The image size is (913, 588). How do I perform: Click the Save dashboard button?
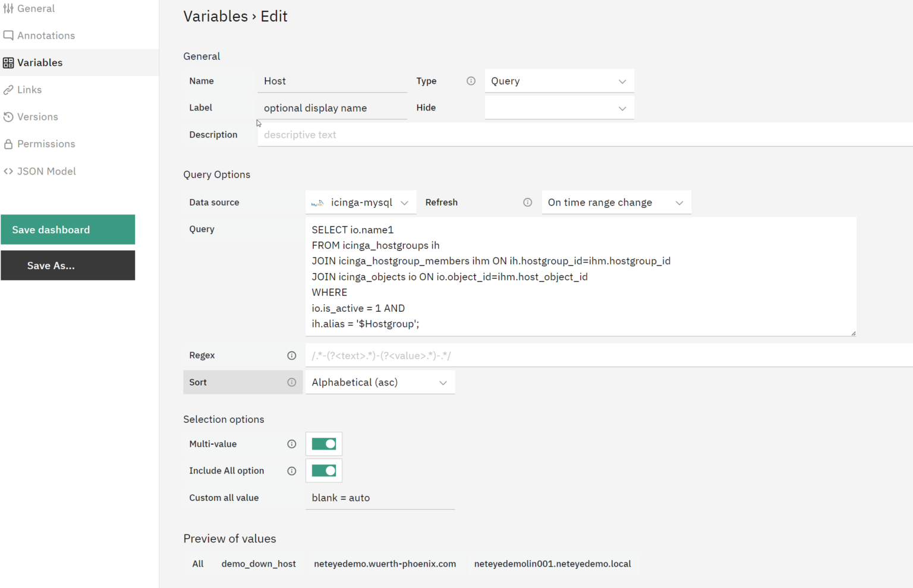coord(68,229)
